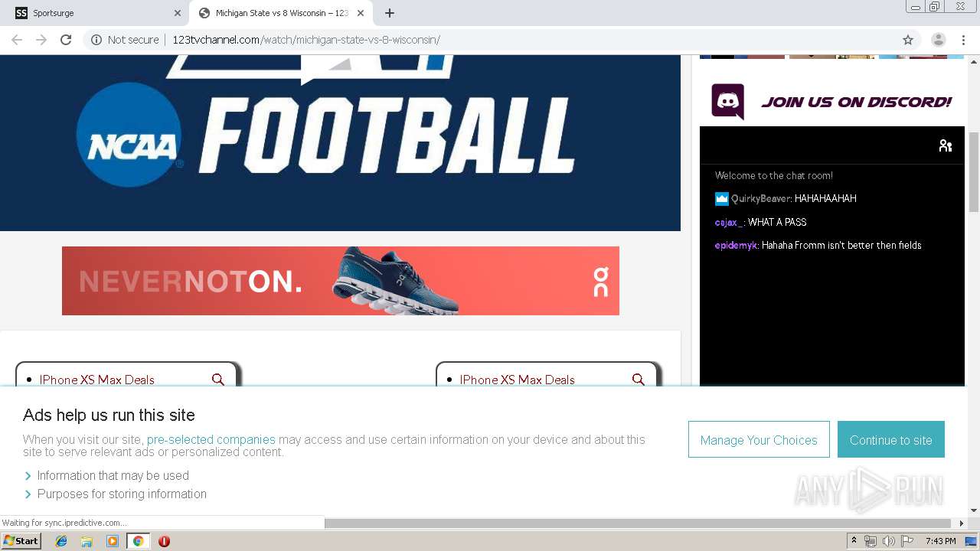This screenshot has width=980, height=551.
Task: Click the vertical page scrollbar thumb
Action: (x=973, y=172)
